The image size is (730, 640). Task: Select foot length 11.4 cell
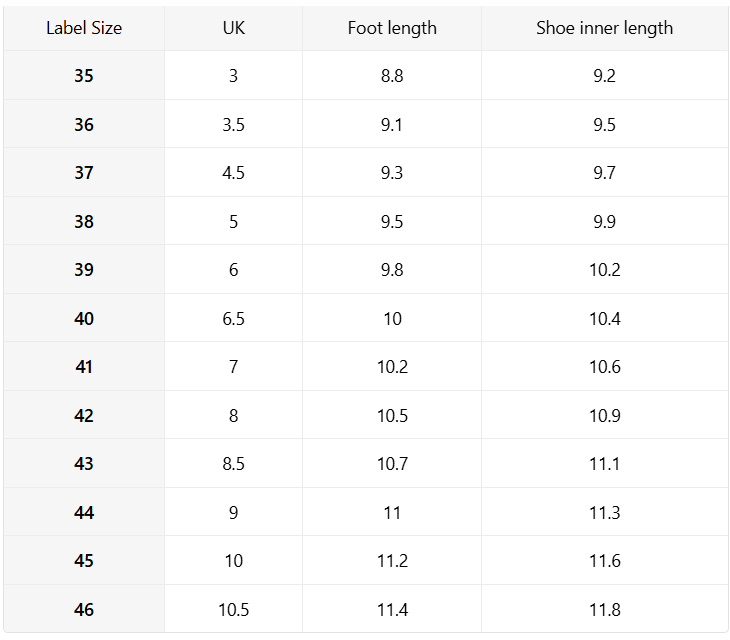point(392,610)
